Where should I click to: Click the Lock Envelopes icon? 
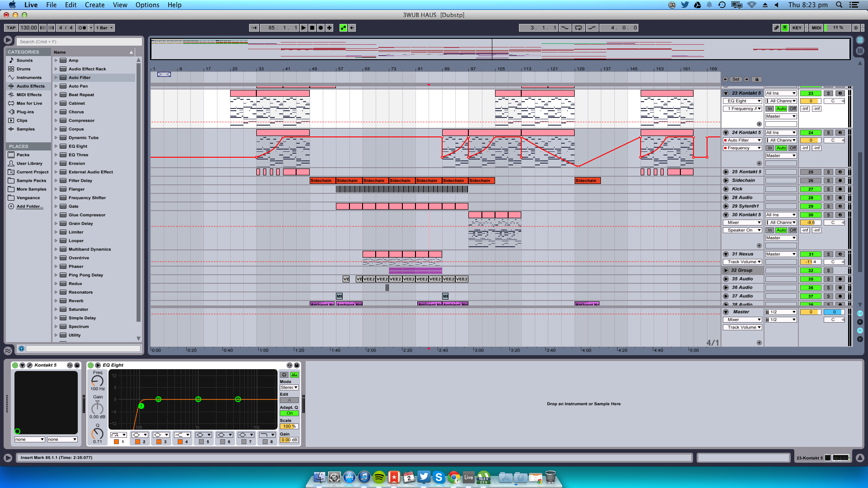click(757, 80)
